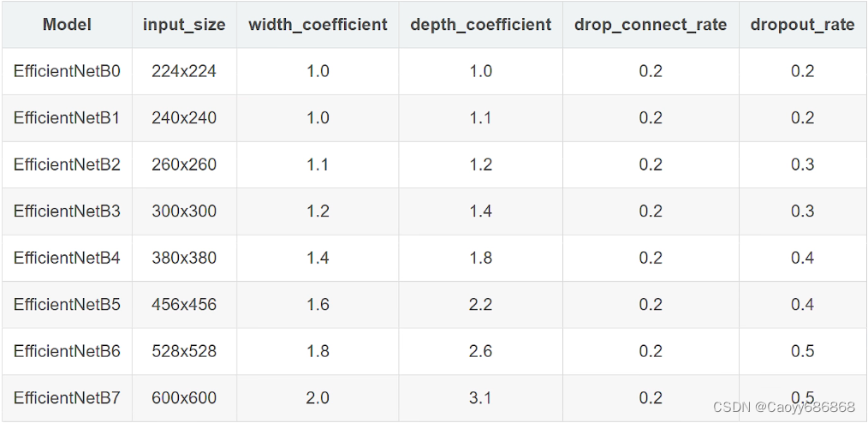Image resolution: width=868 pixels, height=423 pixels.
Task: Click the width_coefficient header cell
Action: 318,25
